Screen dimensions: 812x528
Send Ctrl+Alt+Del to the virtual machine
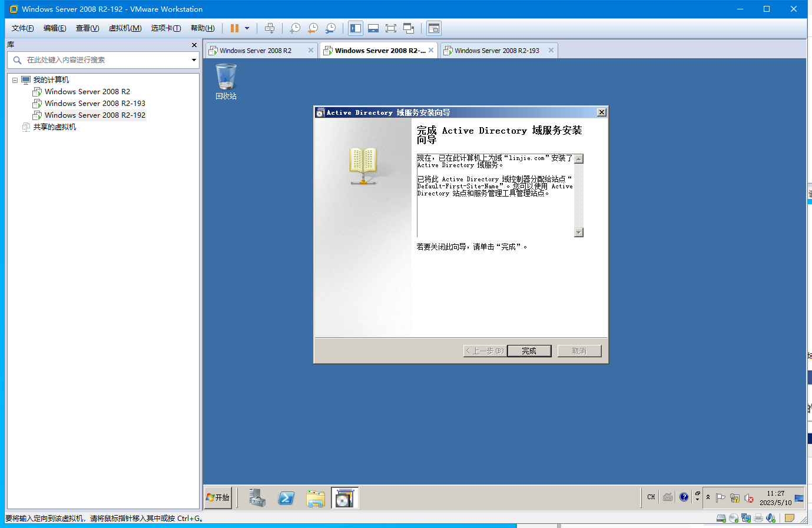click(x=270, y=28)
